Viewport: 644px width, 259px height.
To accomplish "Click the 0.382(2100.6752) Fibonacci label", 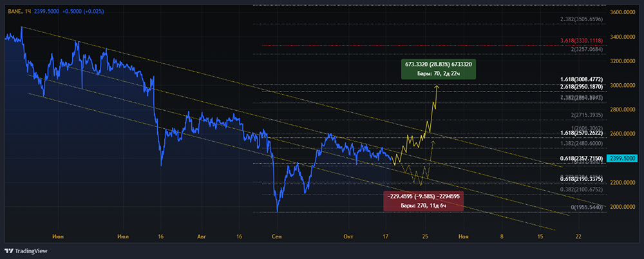I will (582, 189).
